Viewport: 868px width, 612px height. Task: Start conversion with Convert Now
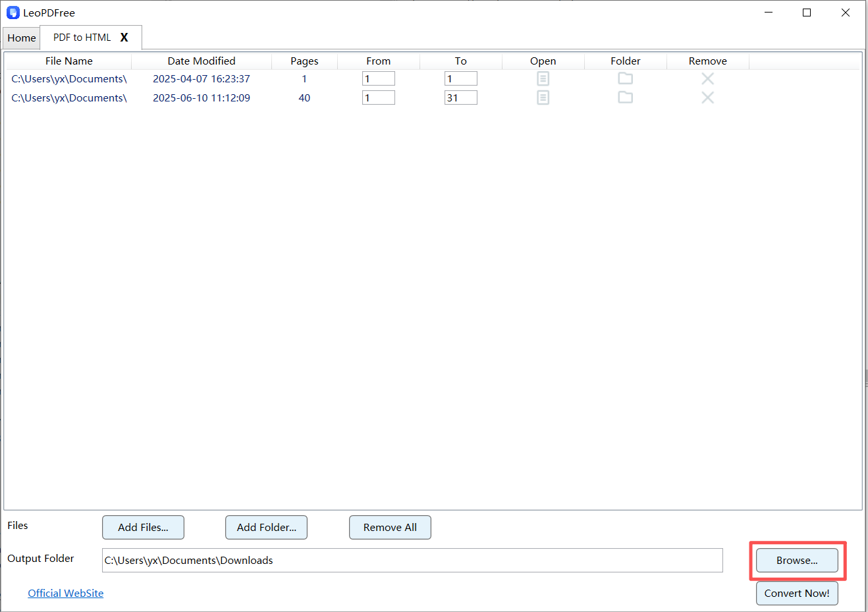coord(797,593)
